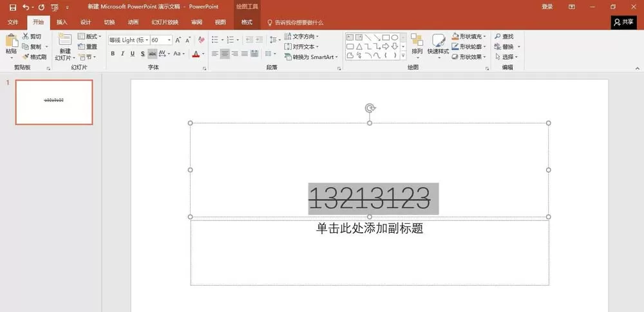The height and width of the screenshot is (312, 644).
Task: Toggle Italic formatting
Action: [122, 54]
